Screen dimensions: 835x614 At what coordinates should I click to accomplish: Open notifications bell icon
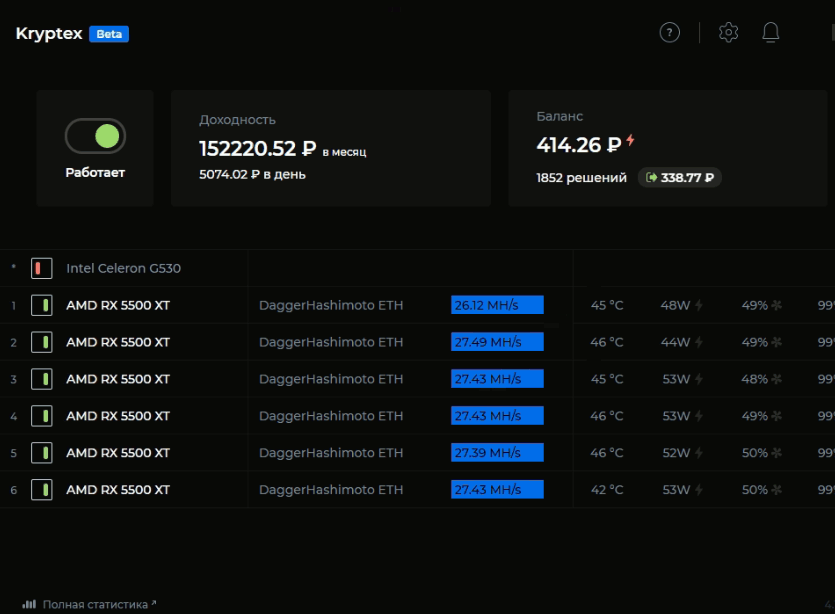point(770,33)
